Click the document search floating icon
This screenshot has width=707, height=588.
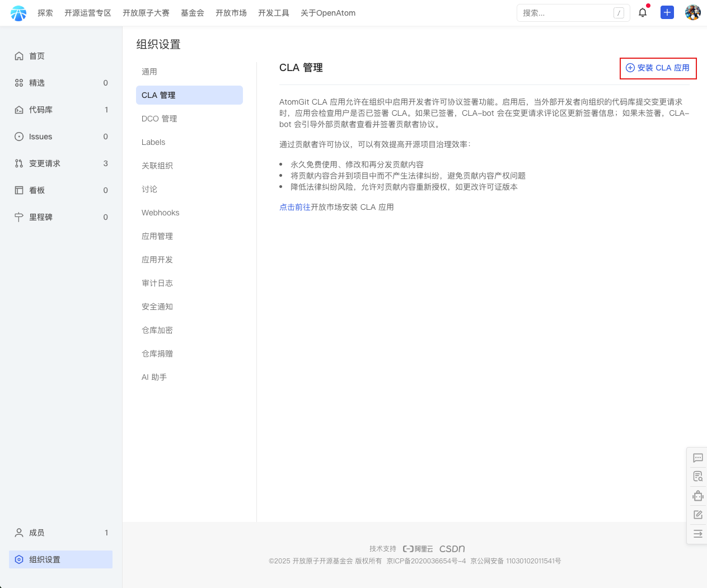click(697, 477)
